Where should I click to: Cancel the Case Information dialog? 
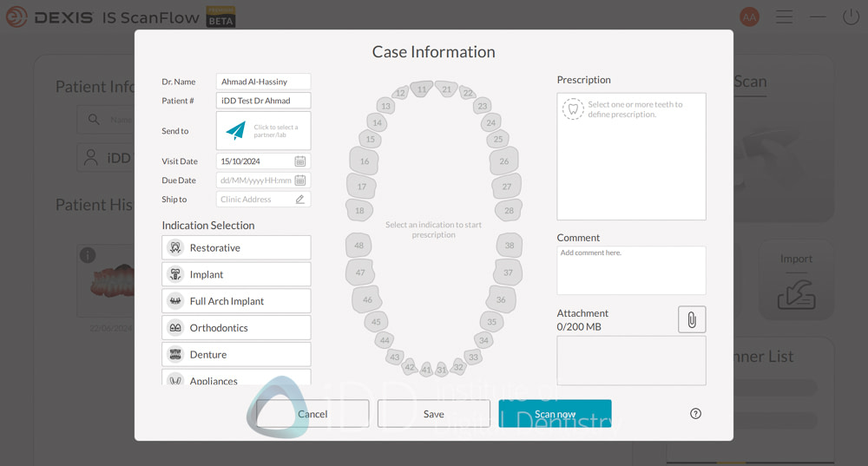pos(312,413)
